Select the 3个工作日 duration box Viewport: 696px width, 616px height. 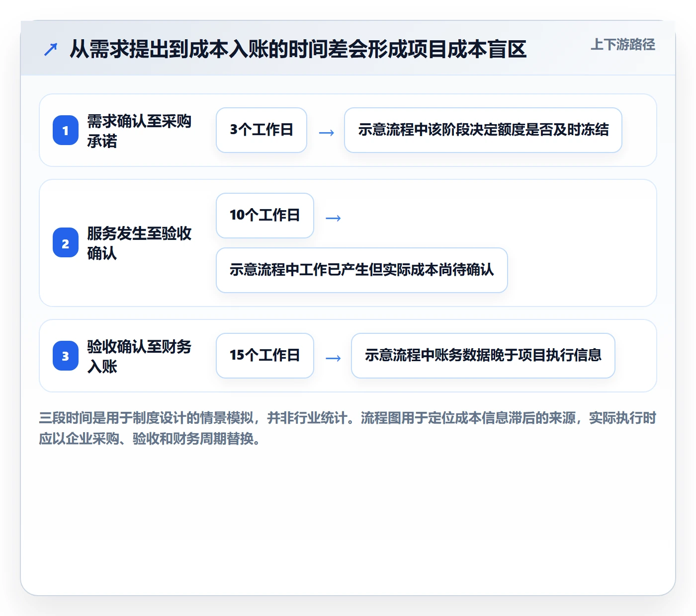[261, 130]
